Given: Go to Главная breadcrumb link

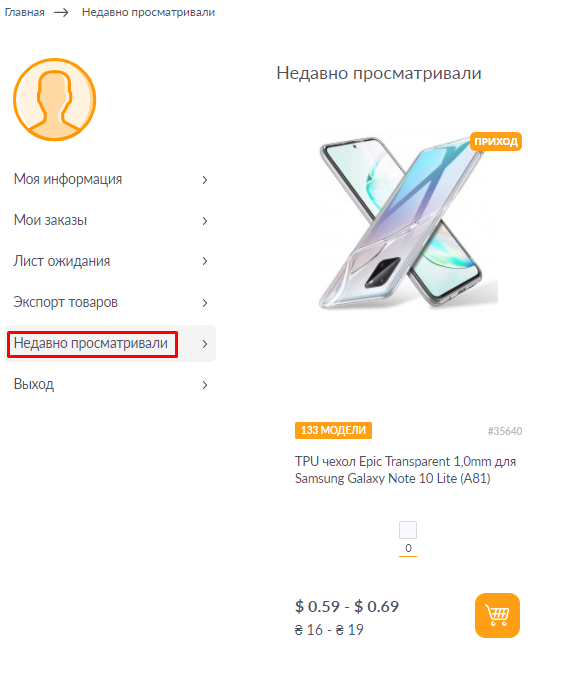Looking at the screenshot, I should (24, 12).
